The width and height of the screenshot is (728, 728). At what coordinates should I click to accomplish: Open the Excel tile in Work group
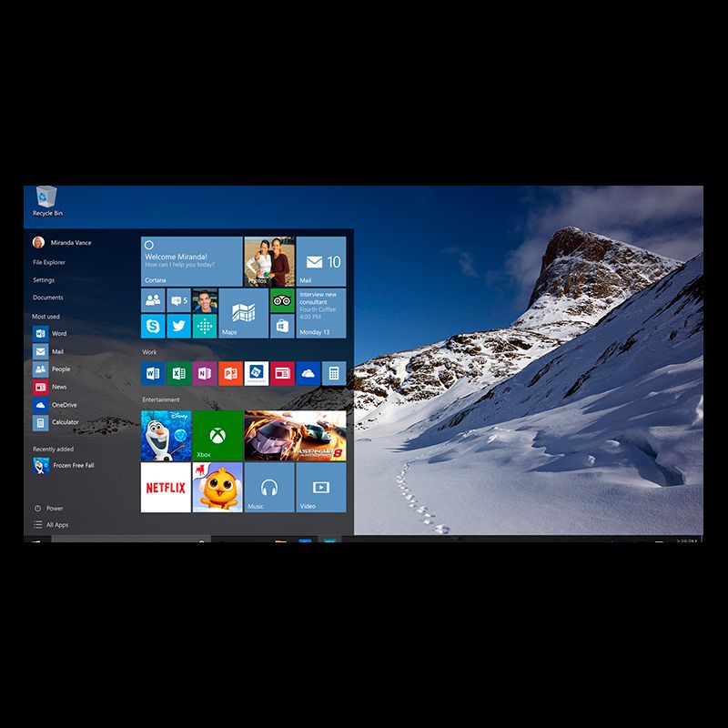178,372
